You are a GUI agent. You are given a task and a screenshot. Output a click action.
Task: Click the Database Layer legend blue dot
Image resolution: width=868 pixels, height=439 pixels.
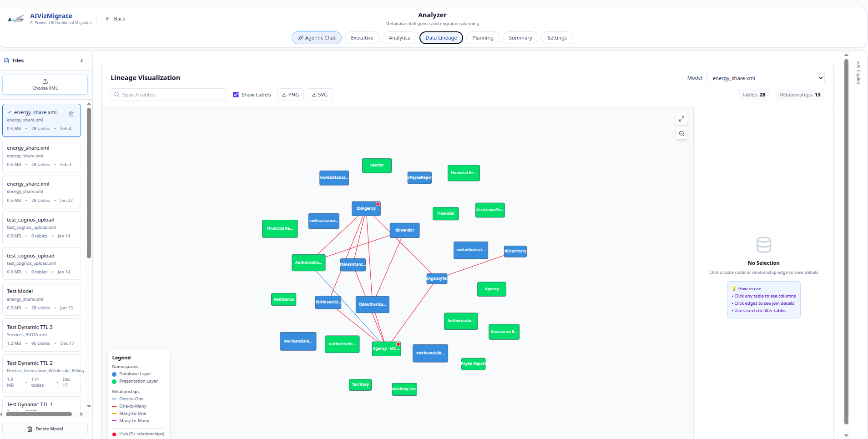(x=114, y=374)
